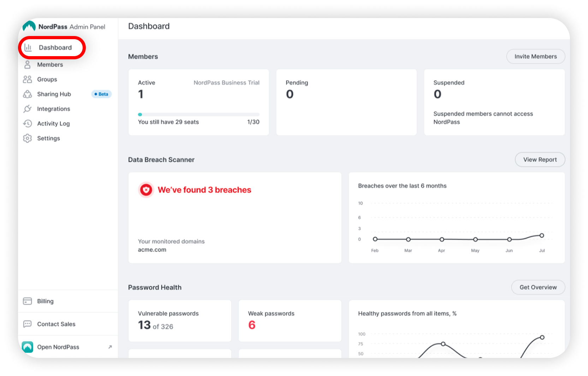The width and height of the screenshot is (588, 376).
Task: Click the Data Breach Scanner section heading
Action: pos(161,160)
